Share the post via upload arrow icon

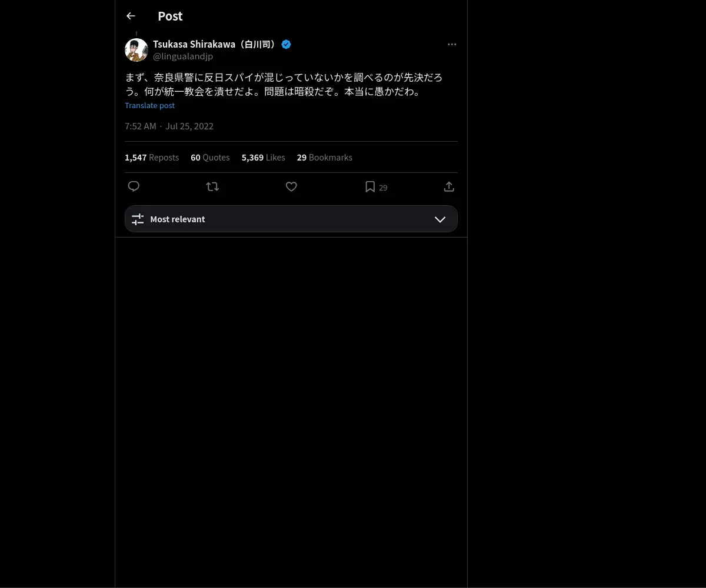coord(449,186)
